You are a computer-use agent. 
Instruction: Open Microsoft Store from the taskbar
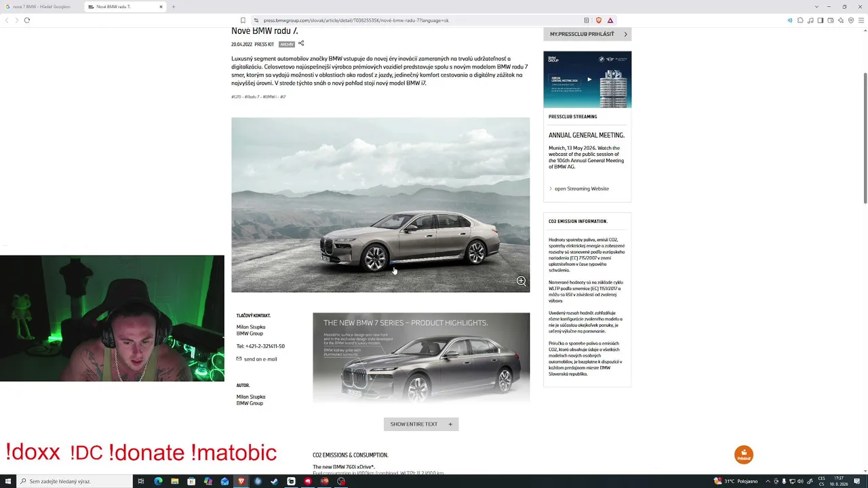click(x=191, y=481)
